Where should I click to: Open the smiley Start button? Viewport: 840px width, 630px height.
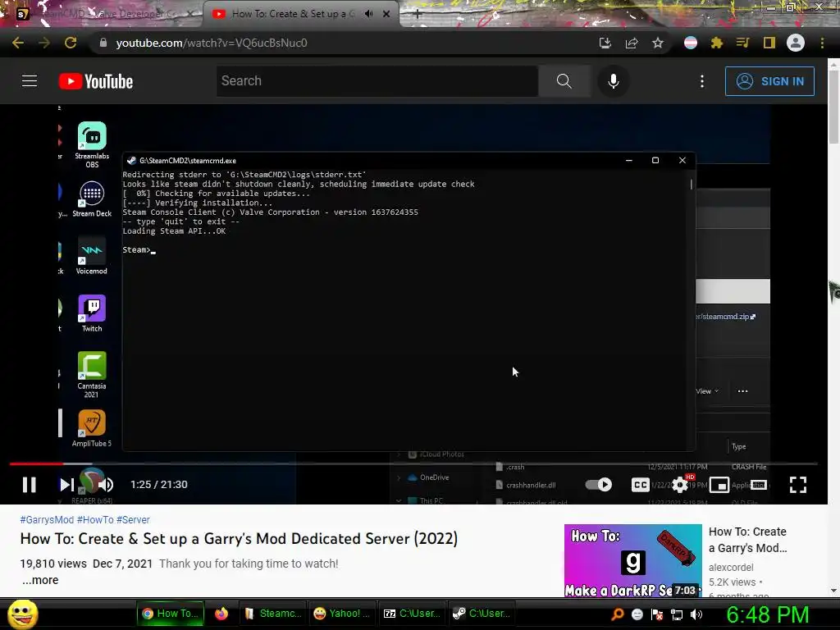(x=22, y=614)
